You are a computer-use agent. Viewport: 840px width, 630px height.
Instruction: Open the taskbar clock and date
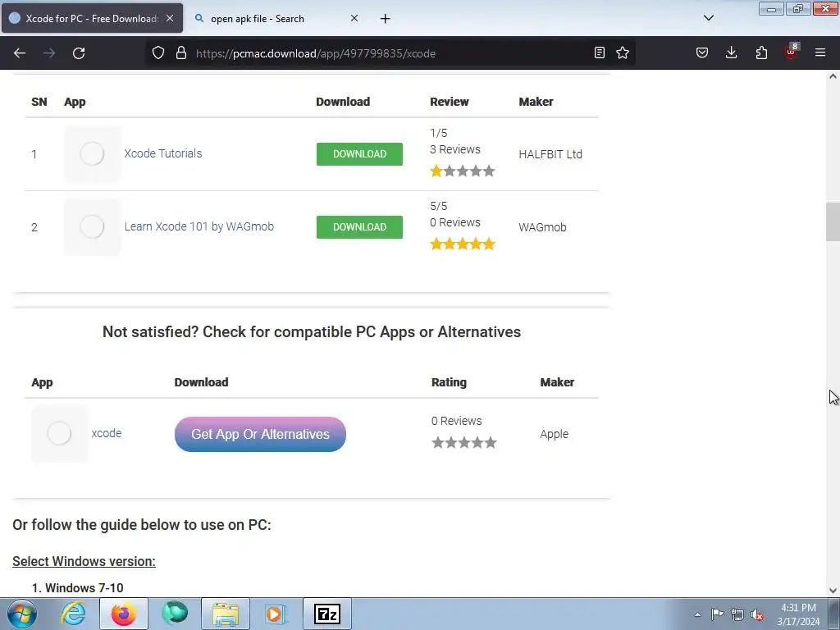[798, 614]
